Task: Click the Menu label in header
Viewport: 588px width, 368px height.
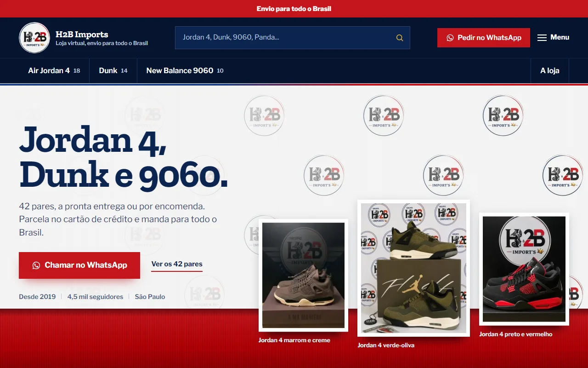Action: [560, 38]
